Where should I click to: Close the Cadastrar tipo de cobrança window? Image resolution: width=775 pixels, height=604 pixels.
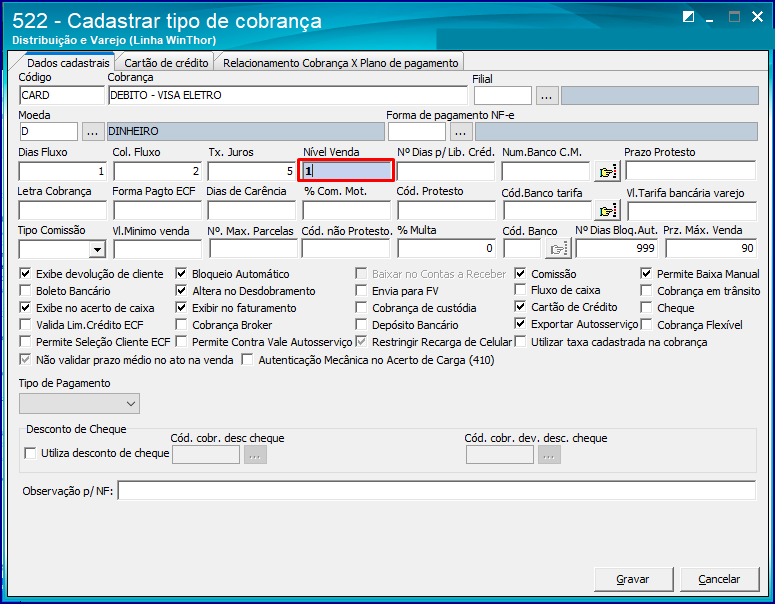(757, 17)
